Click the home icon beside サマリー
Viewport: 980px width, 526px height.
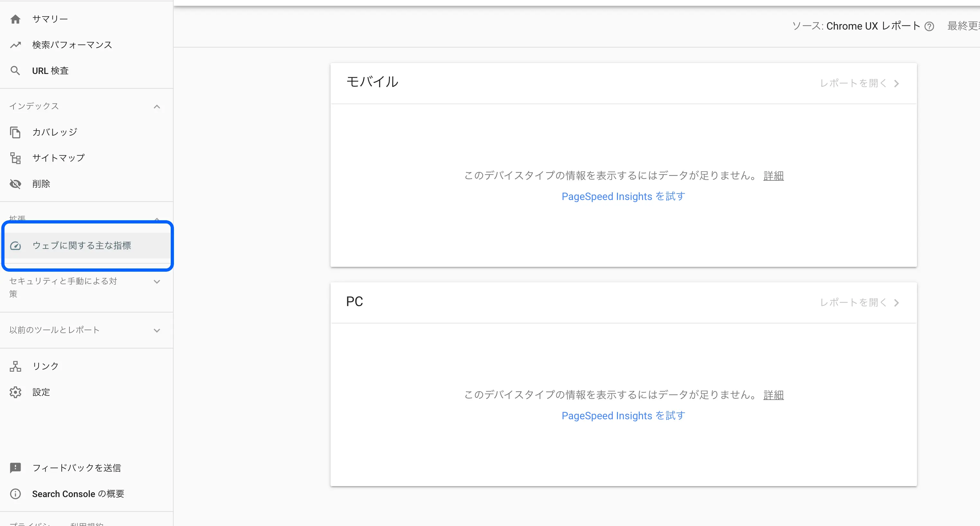click(15, 19)
